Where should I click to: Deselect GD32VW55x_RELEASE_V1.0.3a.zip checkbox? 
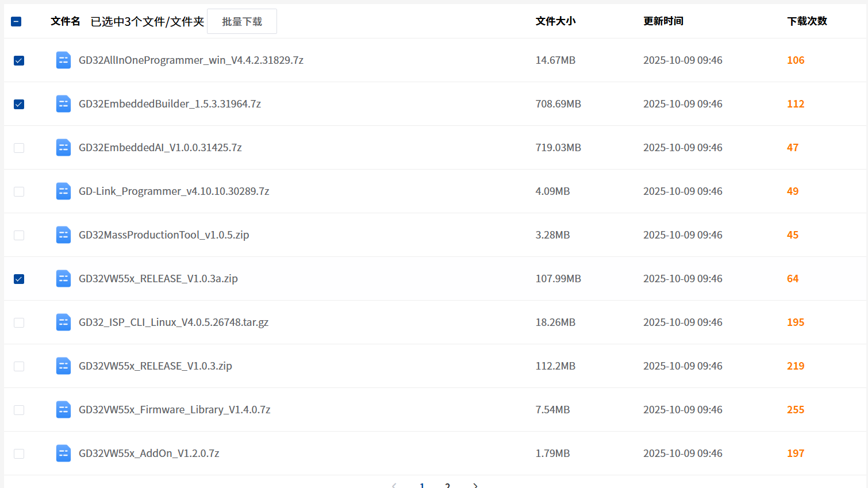19,279
